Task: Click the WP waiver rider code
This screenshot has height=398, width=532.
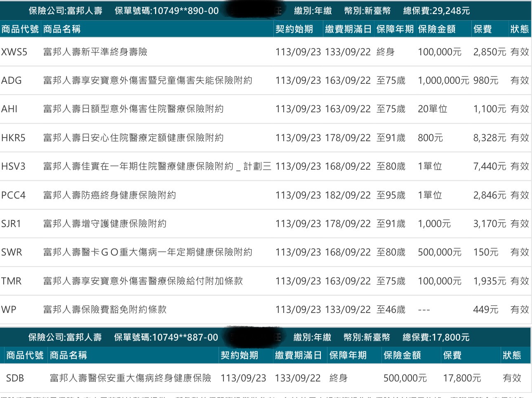Action: (9, 310)
